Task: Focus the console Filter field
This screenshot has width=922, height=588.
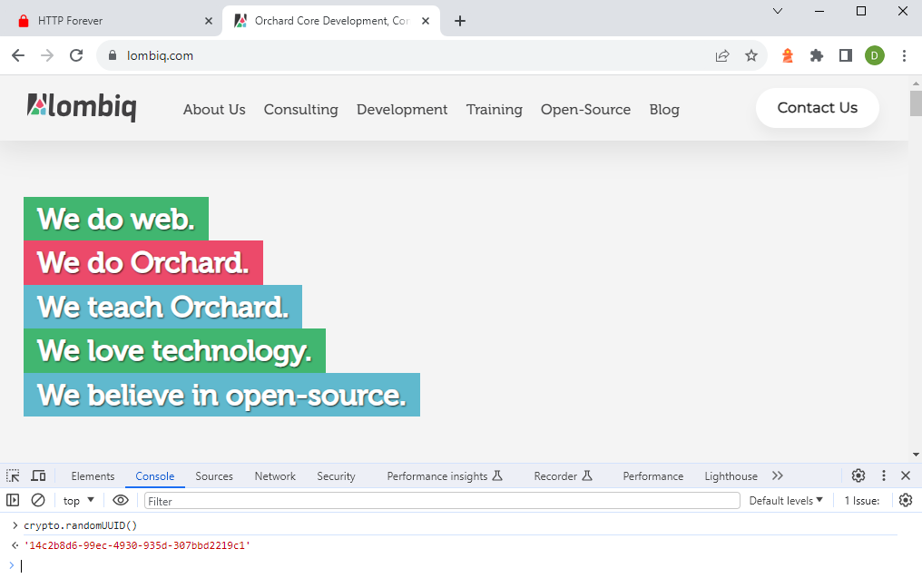Action: point(442,501)
